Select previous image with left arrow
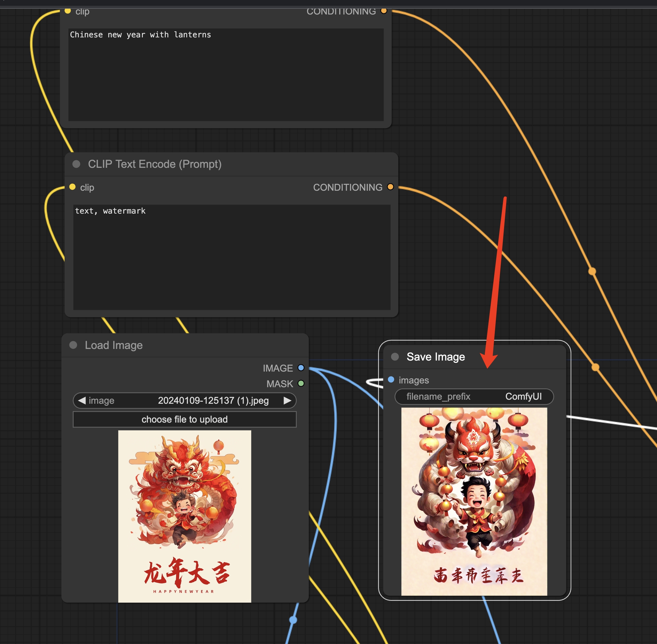657x644 pixels. tap(82, 401)
